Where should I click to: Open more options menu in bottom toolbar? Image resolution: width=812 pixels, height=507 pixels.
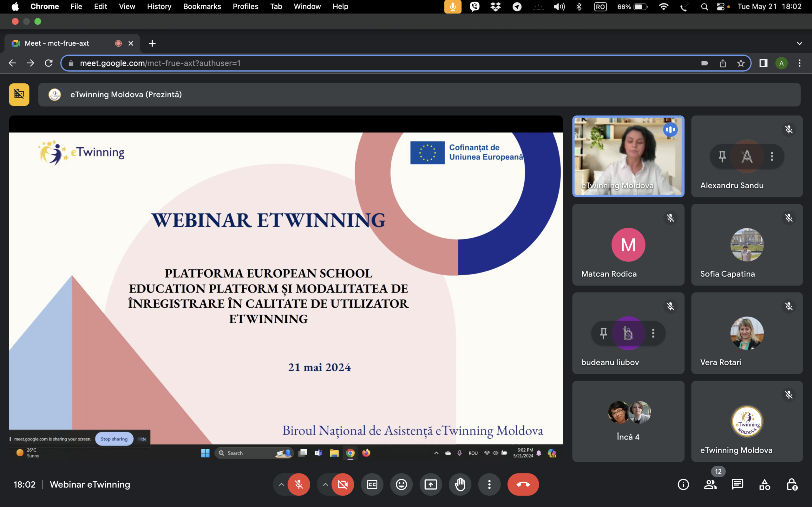[489, 484]
